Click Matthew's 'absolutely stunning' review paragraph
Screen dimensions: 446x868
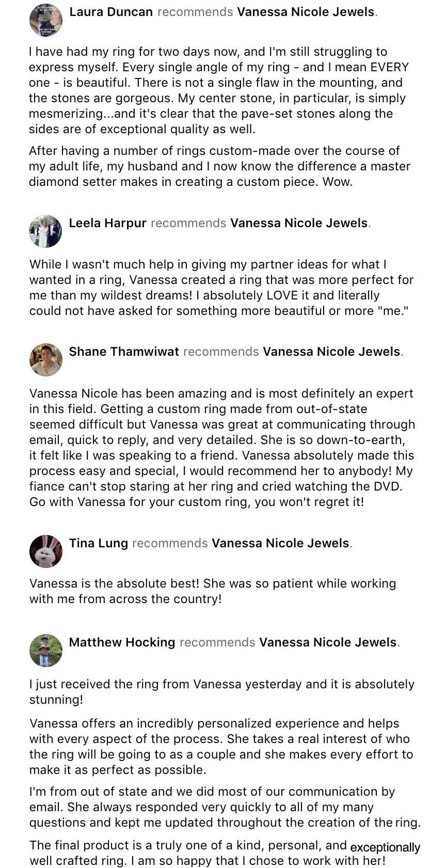222,692
